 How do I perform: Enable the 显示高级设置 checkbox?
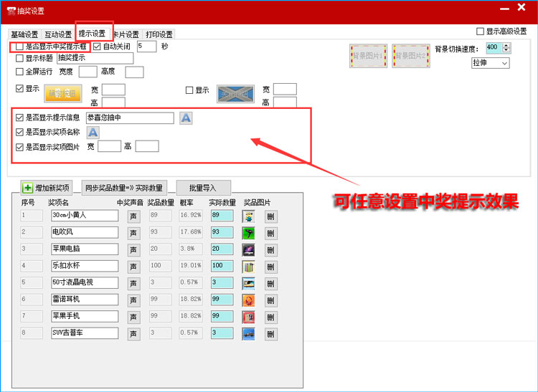pyautogui.click(x=481, y=32)
